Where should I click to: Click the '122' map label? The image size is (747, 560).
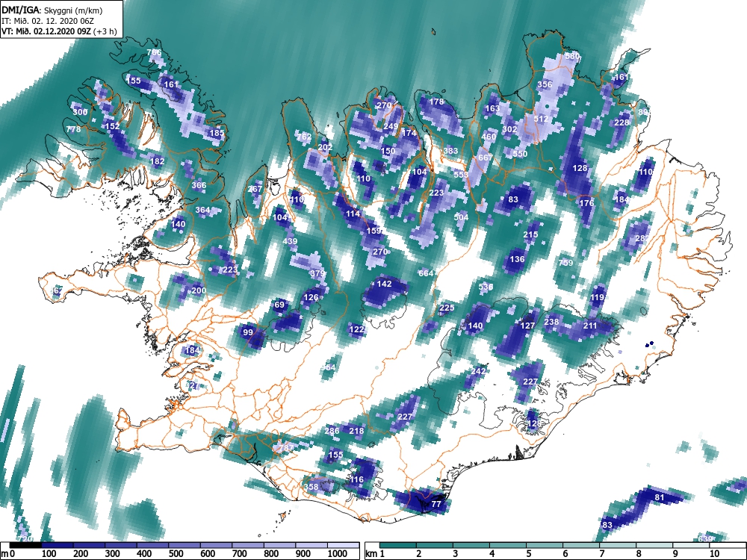(356, 329)
